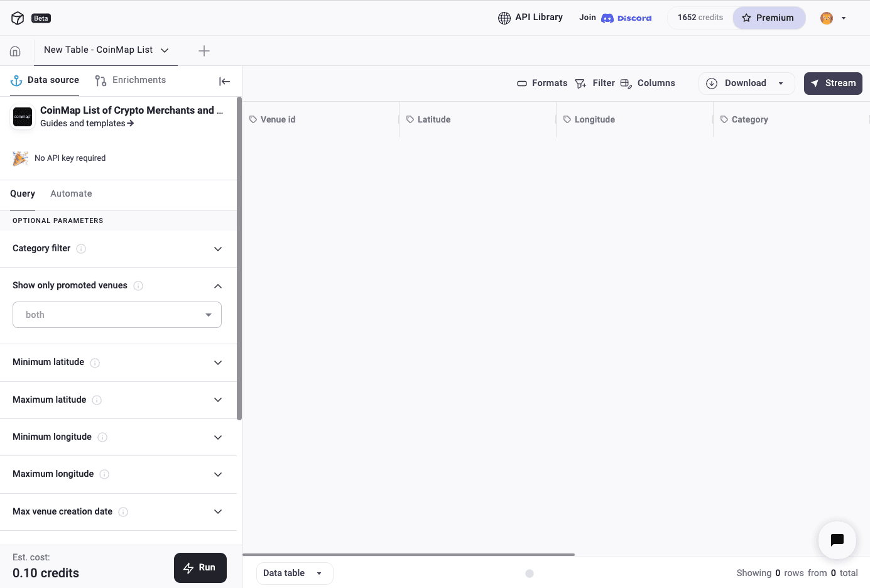Viewport: 870px width, 588px height.
Task: Open the Enrichments panel icon
Action: coord(99,80)
